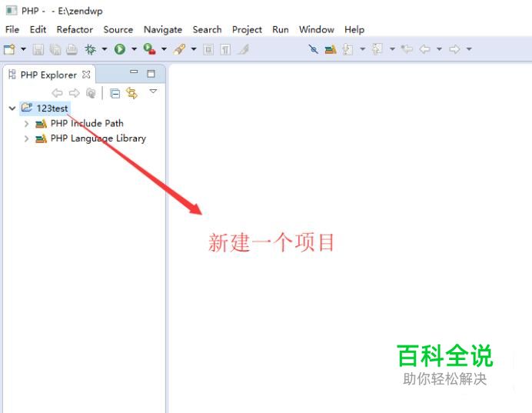Image resolution: width=532 pixels, height=413 pixels.
Task: Open the Debug dropdown arrow
Action: click(x=105, y=49)
